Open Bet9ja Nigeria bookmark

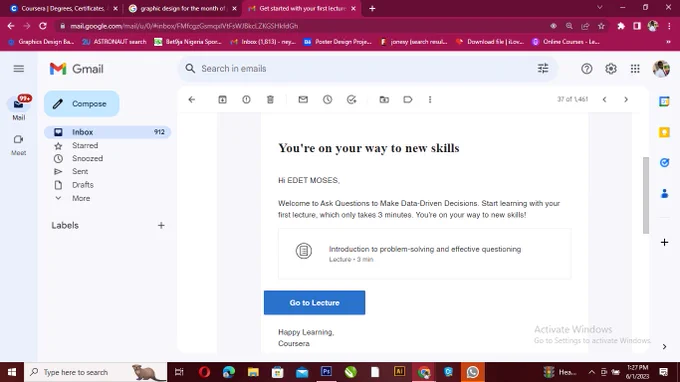(x=188, y=42)
